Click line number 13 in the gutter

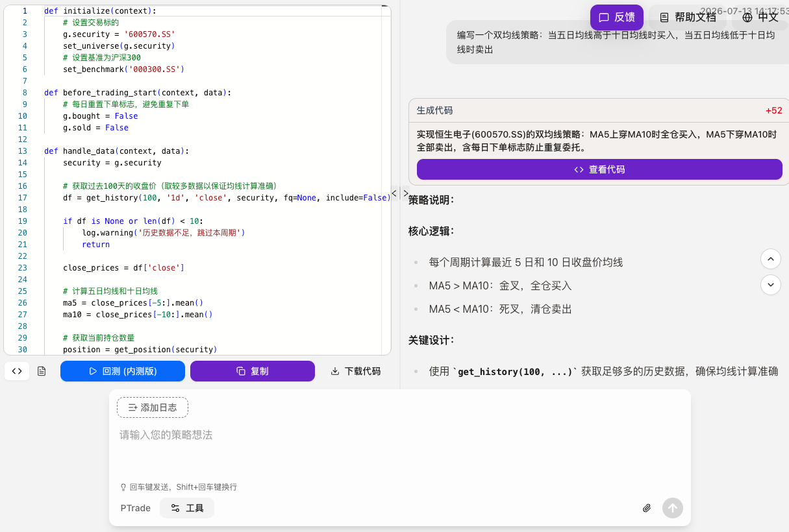click(23, 151)
